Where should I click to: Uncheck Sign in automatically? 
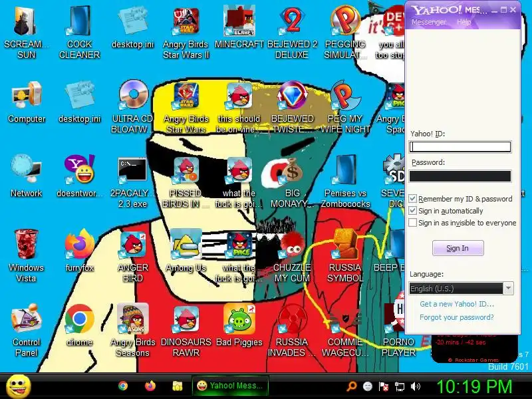(x=412, y=211)
